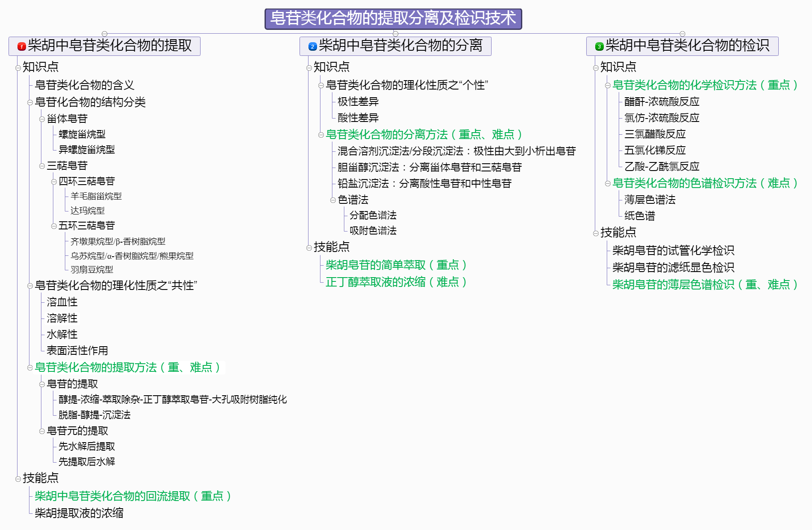
Task: Collapse 皂苷类化合物的理化性质之“共性” node
Action: [x=30, y=286]
